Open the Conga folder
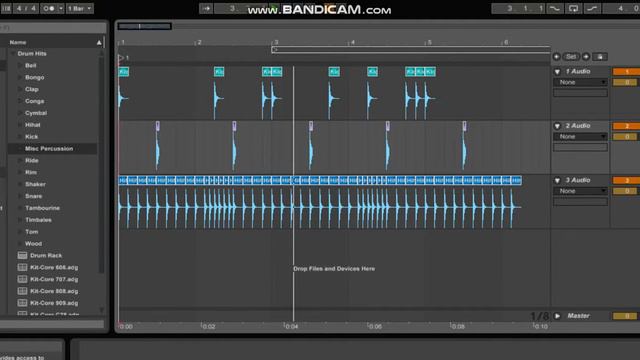The image size is (640, 360). (34, 101)
